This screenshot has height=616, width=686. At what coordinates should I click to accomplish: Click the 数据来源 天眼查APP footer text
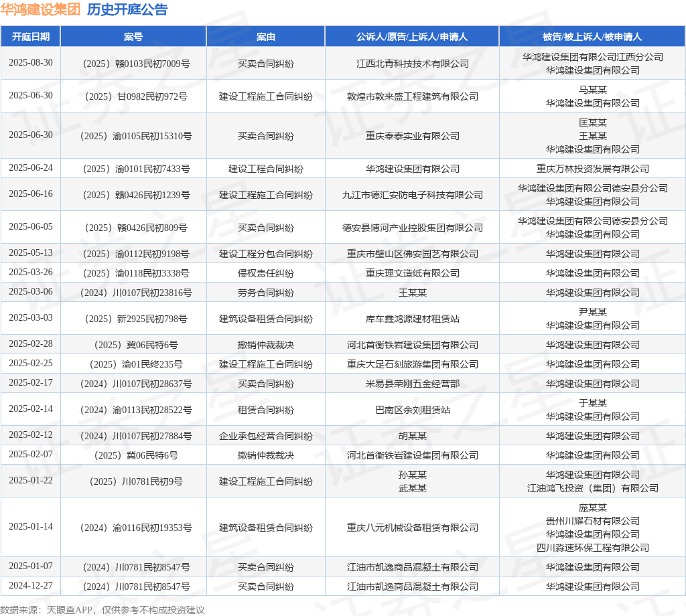[x=102, y=610]
